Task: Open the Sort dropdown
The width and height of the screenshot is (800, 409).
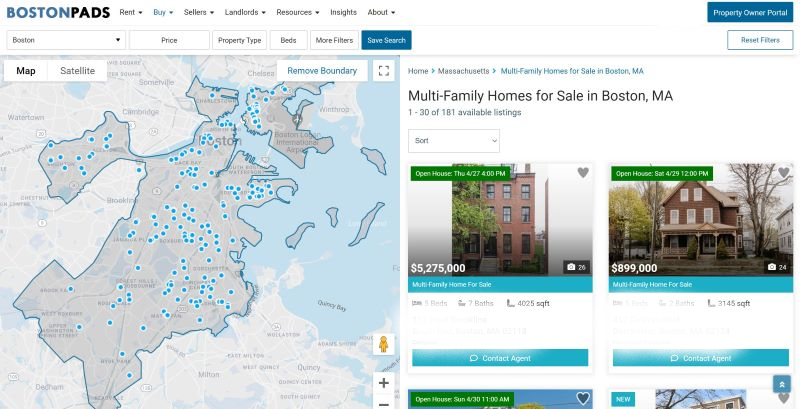Action: (454, 141)
